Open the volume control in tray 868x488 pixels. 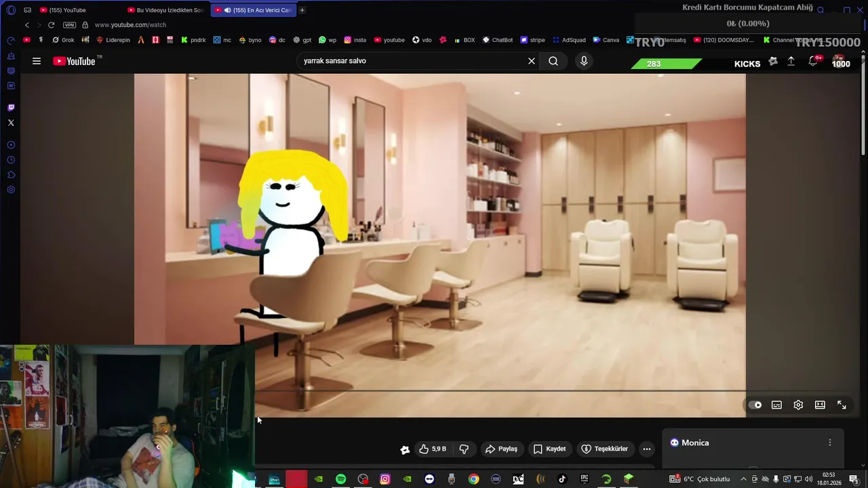click(x=808, y=479)
